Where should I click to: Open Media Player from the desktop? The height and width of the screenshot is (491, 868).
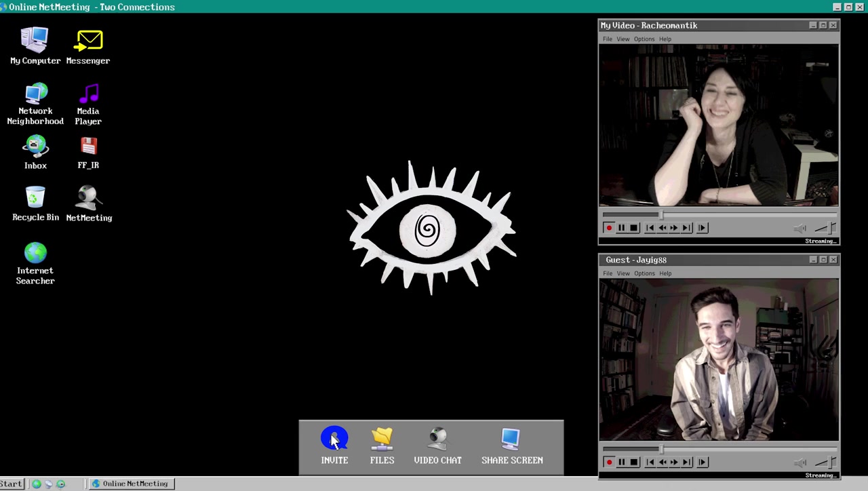coord(88,94)
